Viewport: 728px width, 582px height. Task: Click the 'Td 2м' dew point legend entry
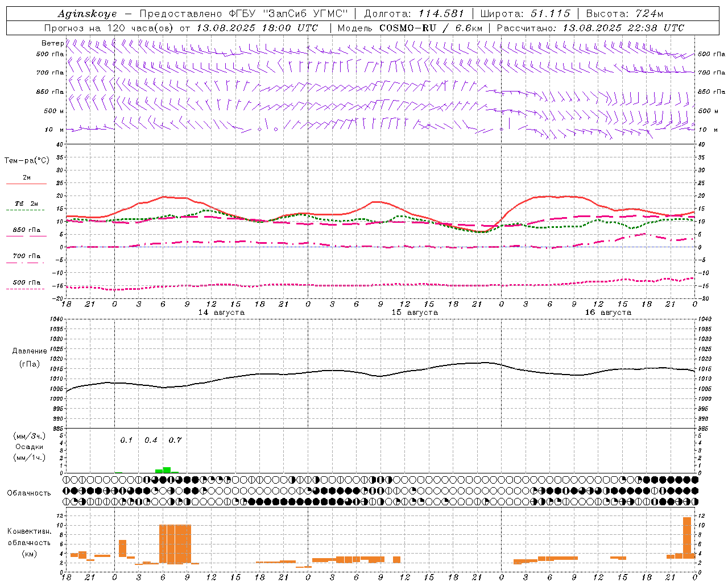point(27,203)
